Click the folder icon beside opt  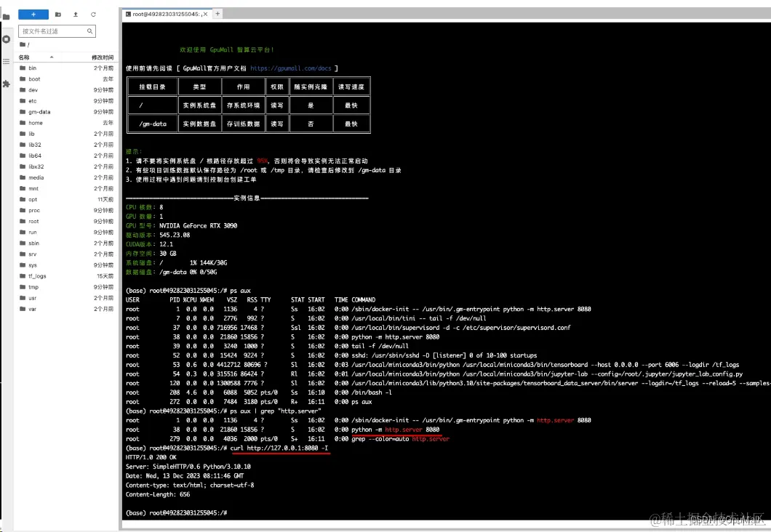[23, 199]
